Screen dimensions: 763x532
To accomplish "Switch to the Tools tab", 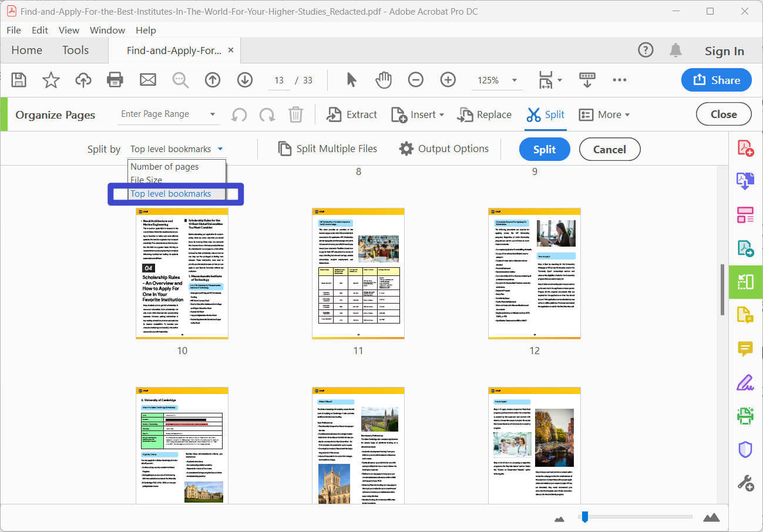I will (x=75, y=50).
